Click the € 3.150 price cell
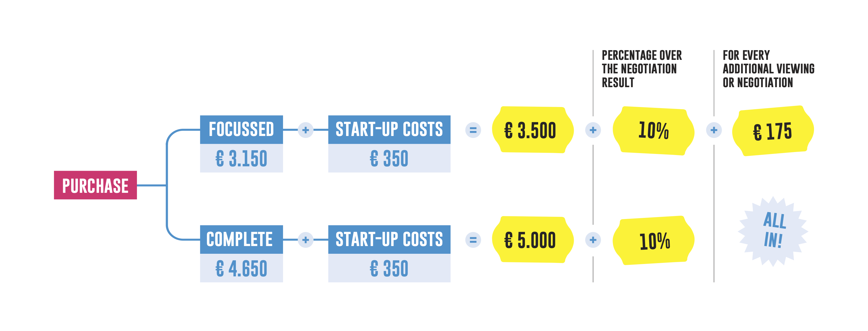 click(241, 158)
